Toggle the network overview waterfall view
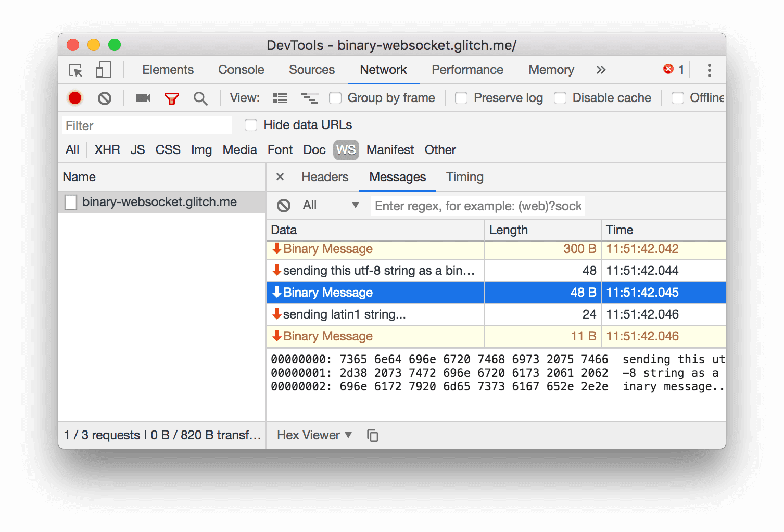 pos(309,97)
